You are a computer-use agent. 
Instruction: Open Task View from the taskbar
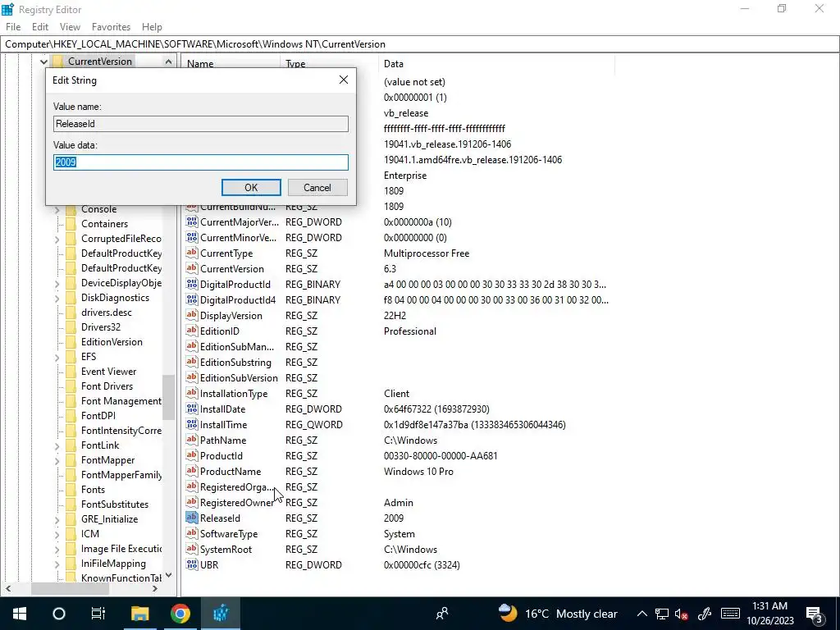pyautogui.click(x=98, y=614)
